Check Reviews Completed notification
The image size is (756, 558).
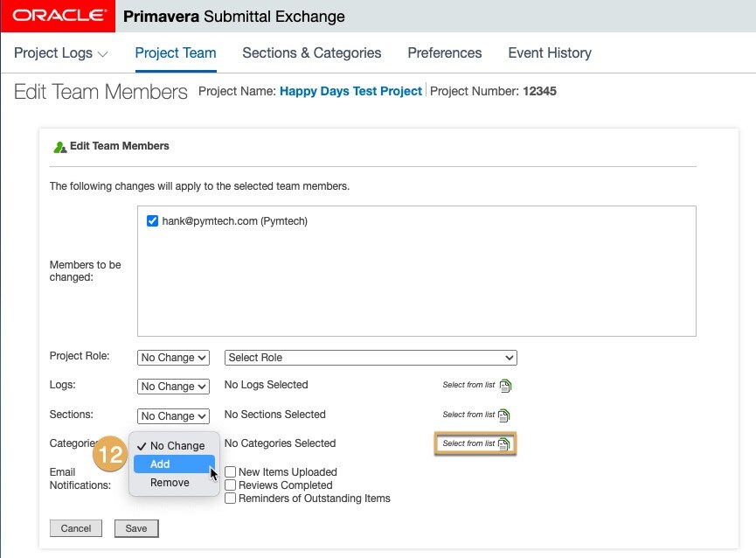point(231,485)
